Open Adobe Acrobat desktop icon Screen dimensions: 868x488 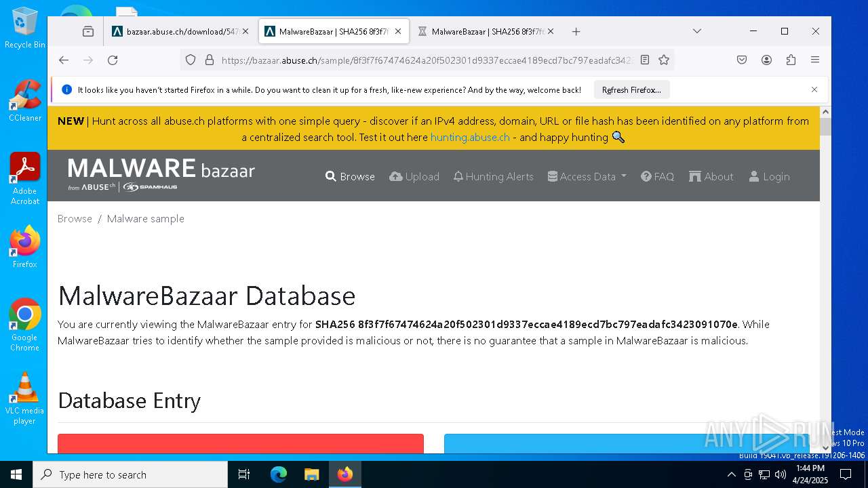pos(24,178)
